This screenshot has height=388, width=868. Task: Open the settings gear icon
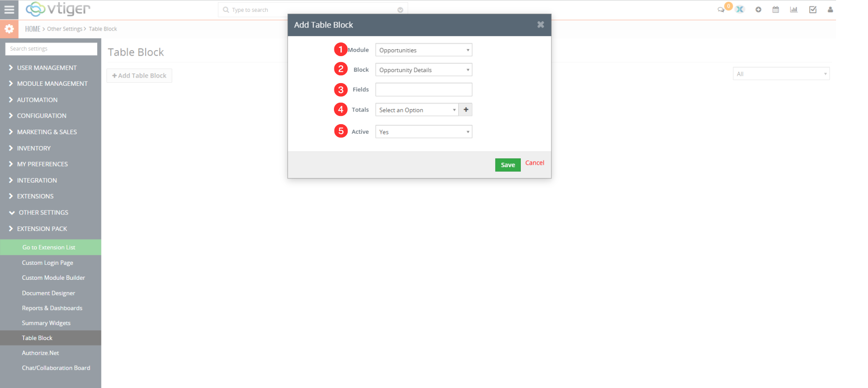(x=9, y=29)
